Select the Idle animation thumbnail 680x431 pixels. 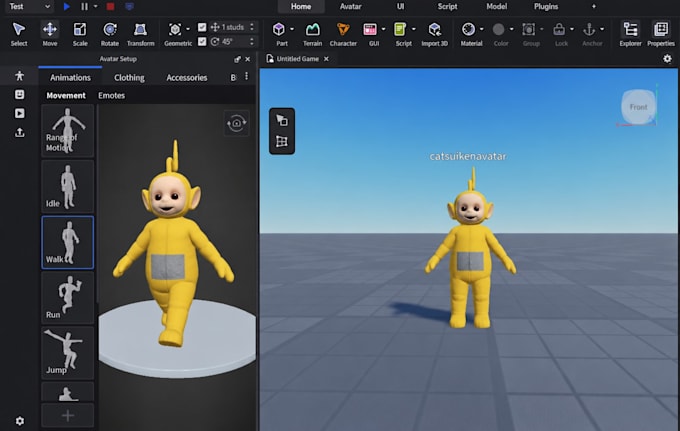[68, 186]
